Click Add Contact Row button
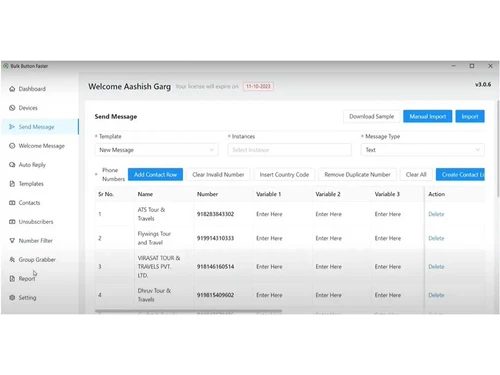The width and height of the screenshot is (500, 375). pyautogui.click(x=155, y=175)
